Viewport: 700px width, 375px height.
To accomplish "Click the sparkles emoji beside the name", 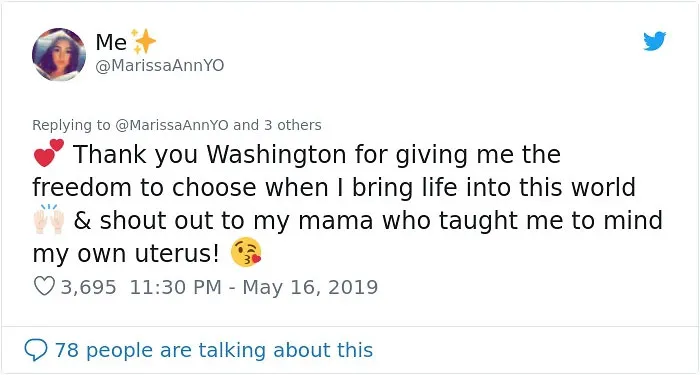I will click(143, 42).
